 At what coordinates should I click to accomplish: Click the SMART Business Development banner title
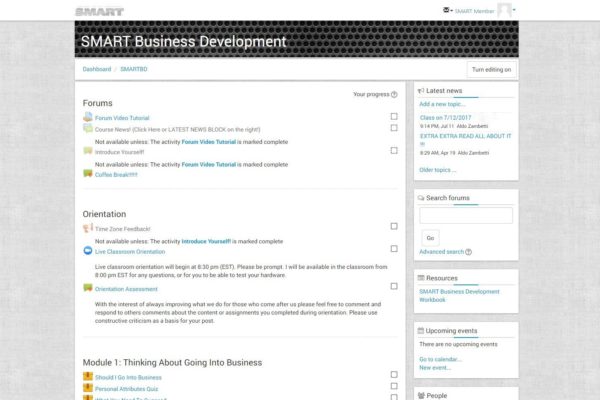pos(183,41)
